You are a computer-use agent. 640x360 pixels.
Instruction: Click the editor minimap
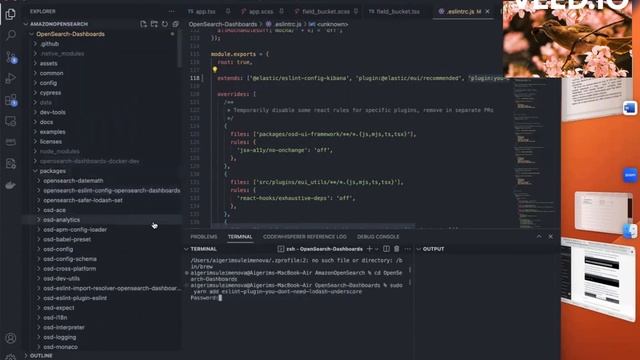pos(534,153)
